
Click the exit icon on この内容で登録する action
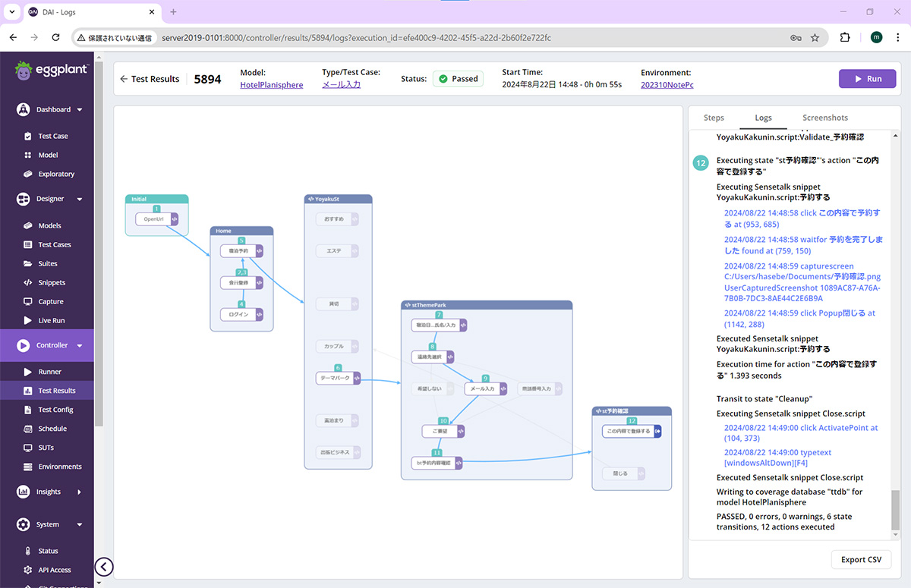click(x=657, y=431)
